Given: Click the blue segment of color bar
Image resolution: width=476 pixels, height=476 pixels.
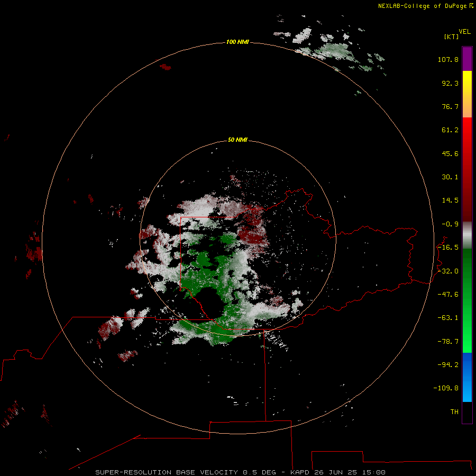Looking at the screenshot, I should pos(467,377).
